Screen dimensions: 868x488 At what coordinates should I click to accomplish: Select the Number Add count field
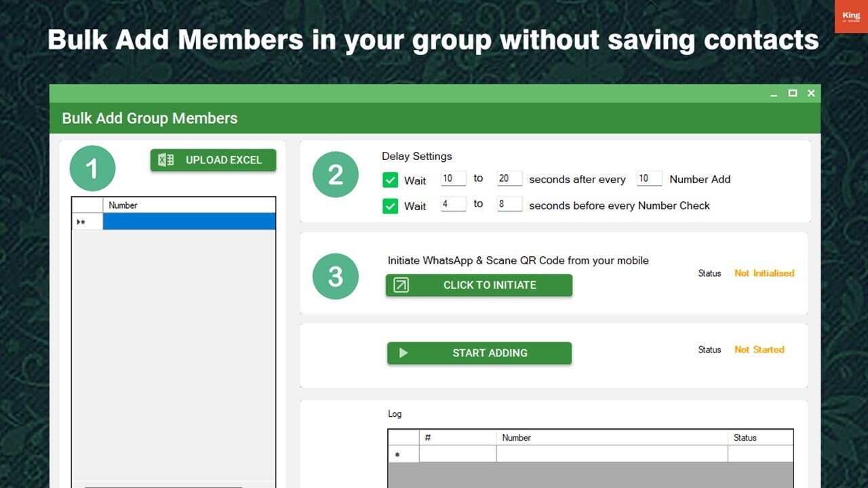649,179
